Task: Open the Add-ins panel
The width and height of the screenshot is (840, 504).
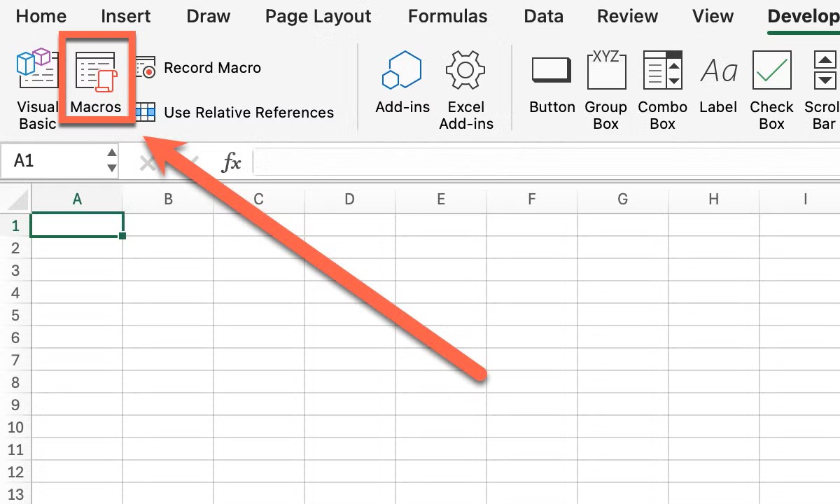Action: (402, 84)
